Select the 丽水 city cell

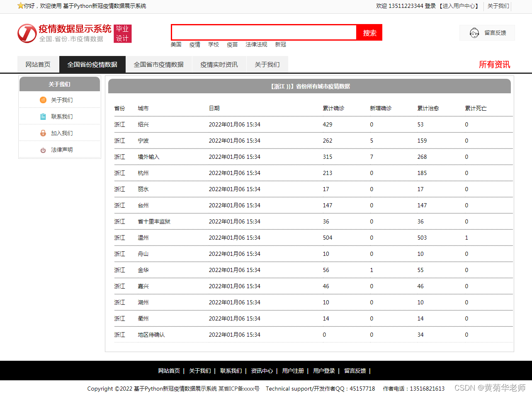143,189
